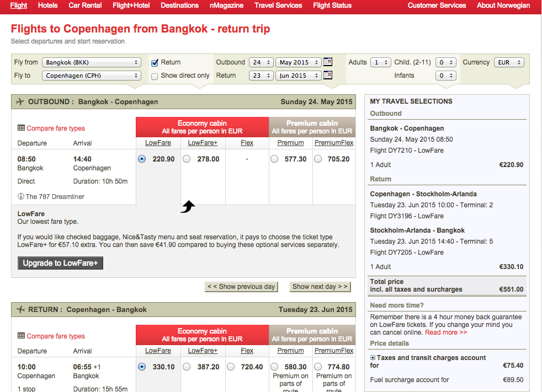
Task: Click the return Premium column header link
Action: pos(290,351)
